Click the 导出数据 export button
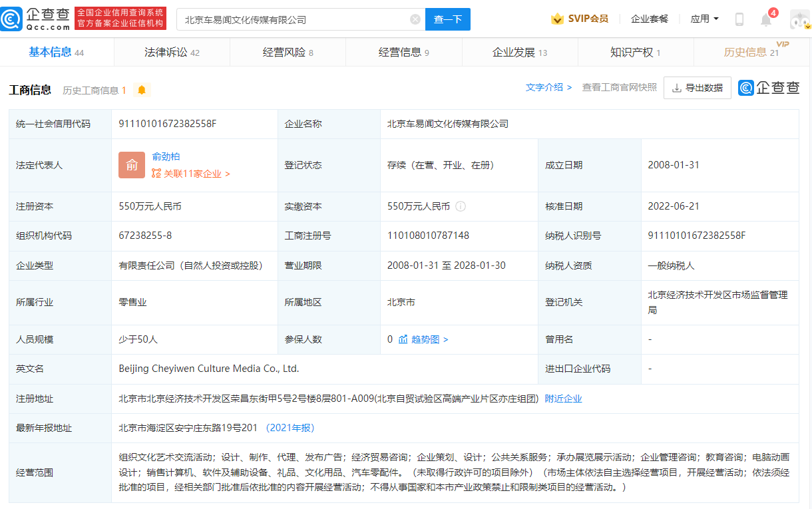This screenshot has width=812, height=509. (x=697, y=88)
